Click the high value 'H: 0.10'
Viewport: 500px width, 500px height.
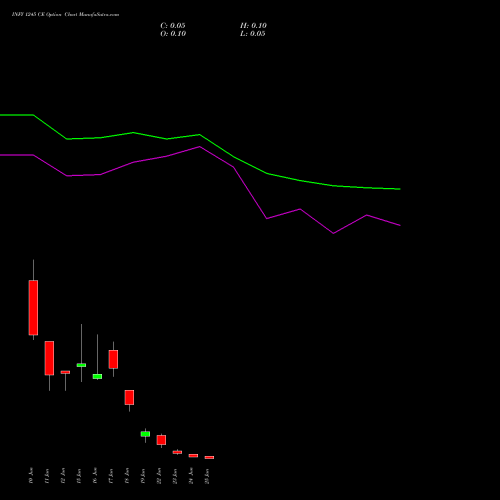253,26
